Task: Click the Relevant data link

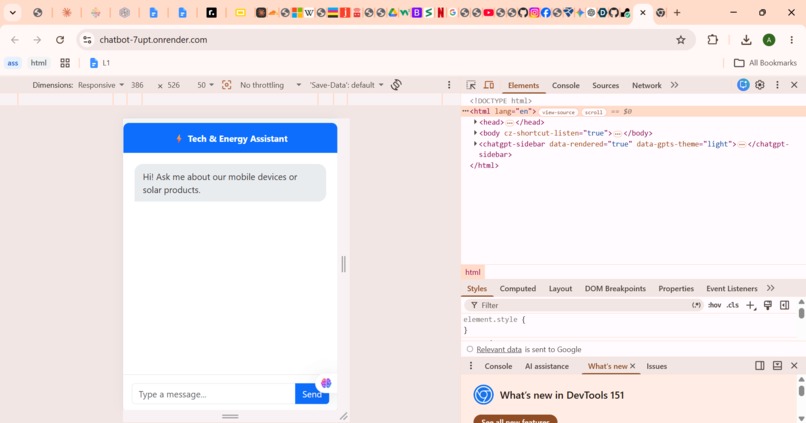Action: (499, 350)
